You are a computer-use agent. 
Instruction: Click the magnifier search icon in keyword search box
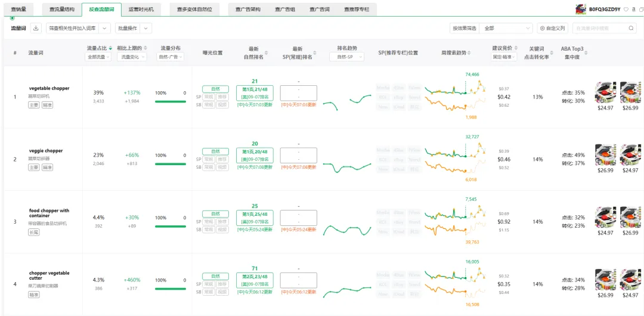(631, 29)
